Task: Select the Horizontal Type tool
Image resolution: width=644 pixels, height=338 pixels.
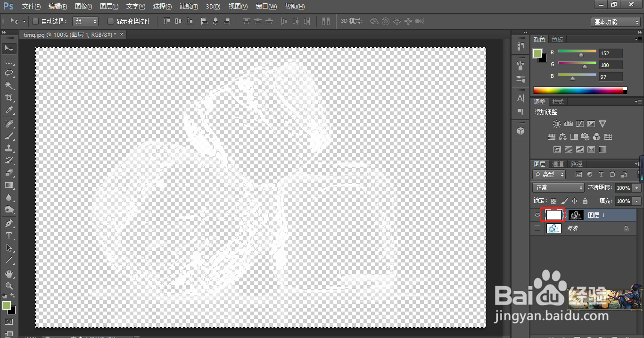Action: pos(9,235)
